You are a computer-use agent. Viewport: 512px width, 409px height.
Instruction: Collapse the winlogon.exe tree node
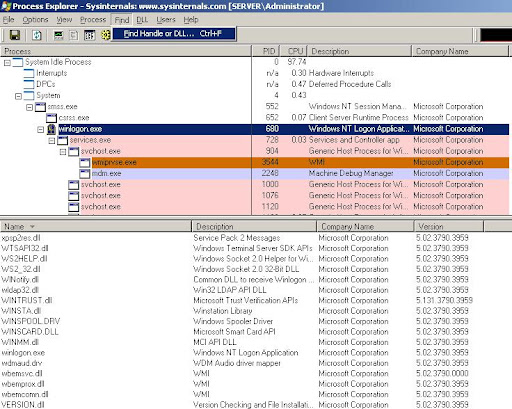pos(41,130)
